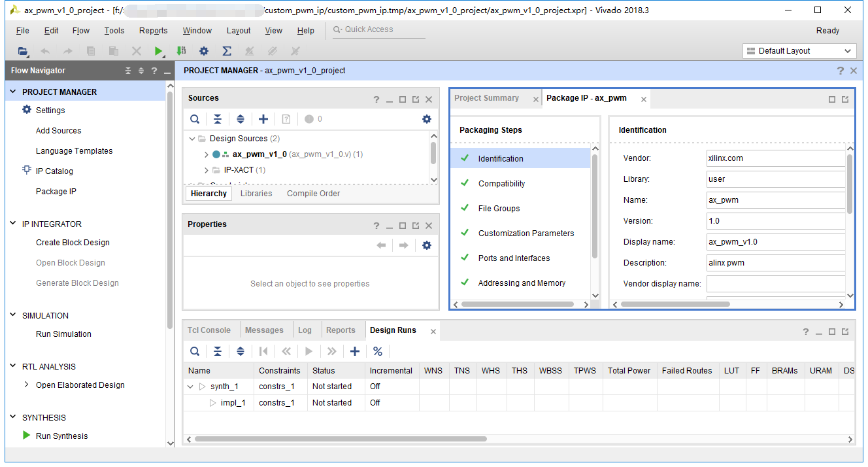Add sources with the plus icon

tap(263, 119)
